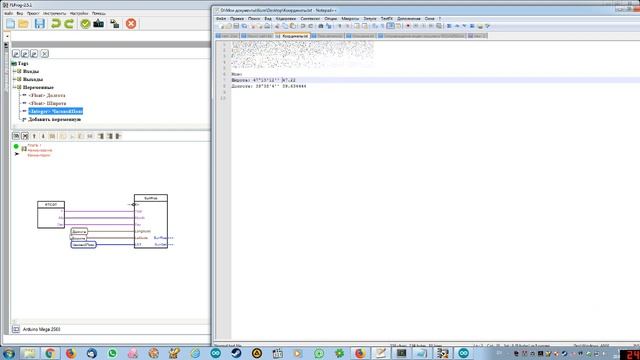Click the delete board icon in board toolbar
Viewport: 640px width, 360px height.
click(x=25, y=136)
